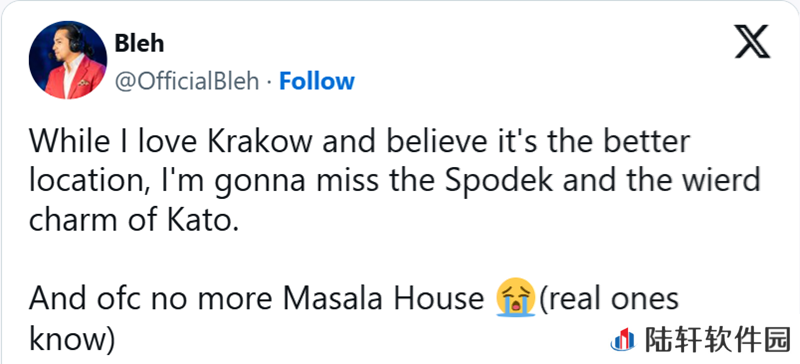
Task: Click the word Krakow in tweet
Action: coord(260,142)
